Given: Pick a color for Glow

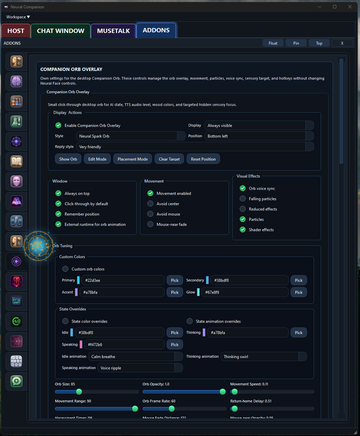Looking at the screenshot, I should pyautogui.click(x=299, y=292).
